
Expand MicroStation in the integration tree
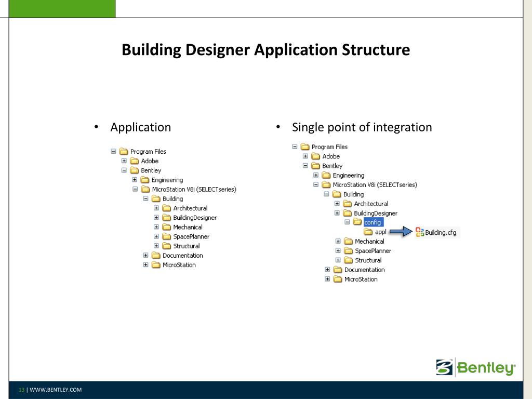(x=327, y=279)
